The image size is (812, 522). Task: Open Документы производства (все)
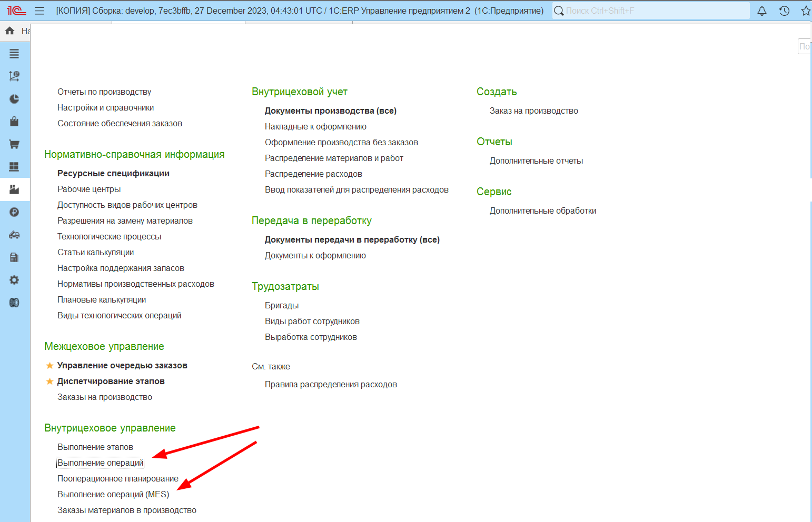click(331, 111)
